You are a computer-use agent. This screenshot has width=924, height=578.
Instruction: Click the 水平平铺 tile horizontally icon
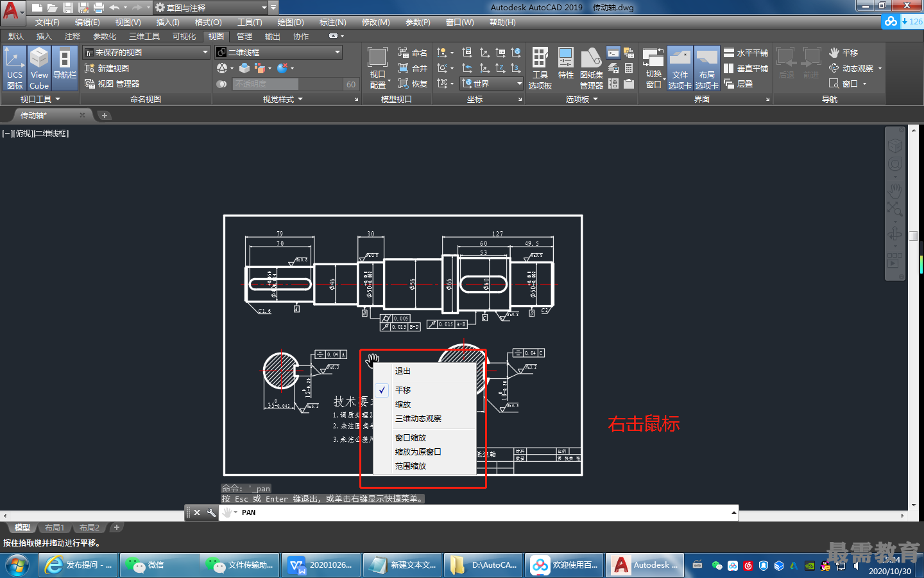pos(746,53)
